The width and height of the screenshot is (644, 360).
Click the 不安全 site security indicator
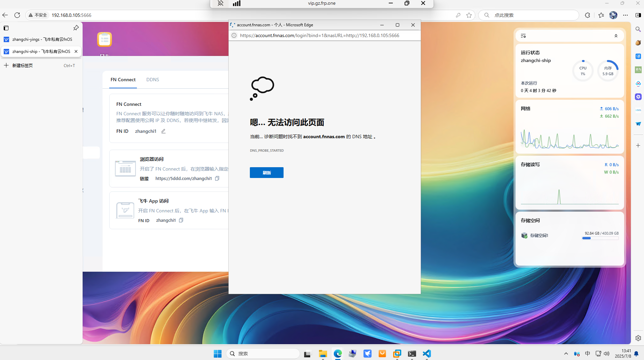pyautogui.click(x=38, y=15)
